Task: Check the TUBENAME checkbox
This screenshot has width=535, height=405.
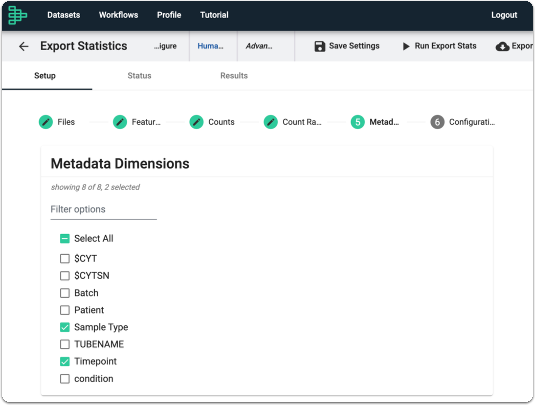Action: (x=64, y=344)
